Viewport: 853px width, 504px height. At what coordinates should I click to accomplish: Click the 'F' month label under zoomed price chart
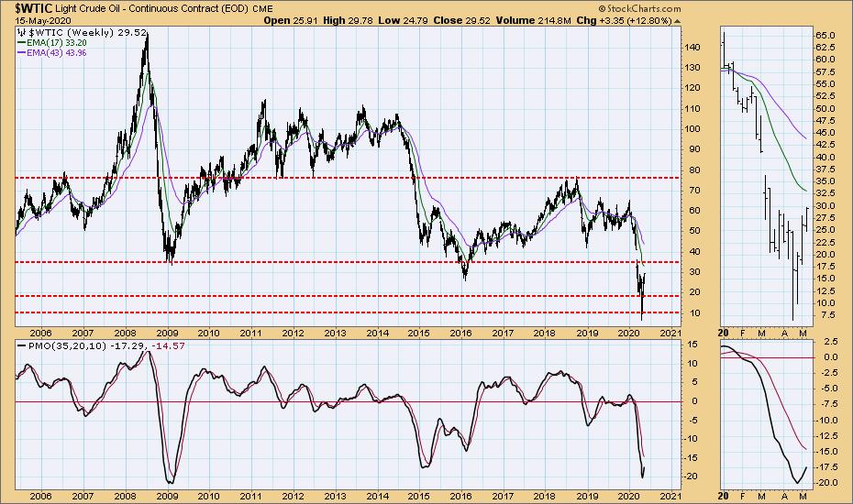[743, 333]
